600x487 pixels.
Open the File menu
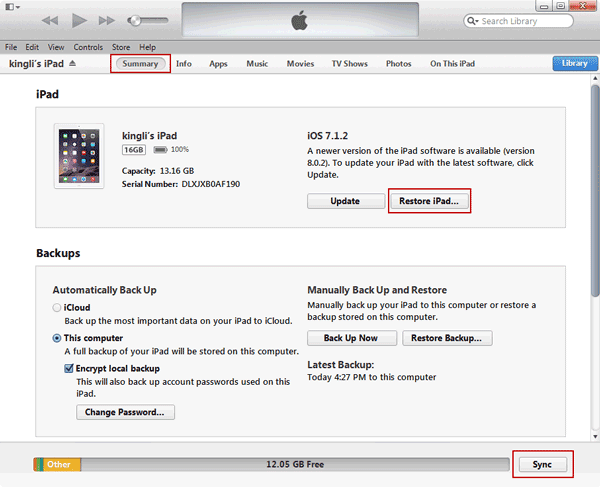tap(11, 47)
